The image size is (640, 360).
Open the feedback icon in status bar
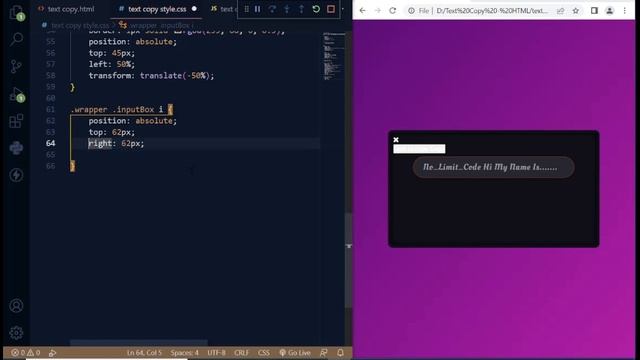324,353
